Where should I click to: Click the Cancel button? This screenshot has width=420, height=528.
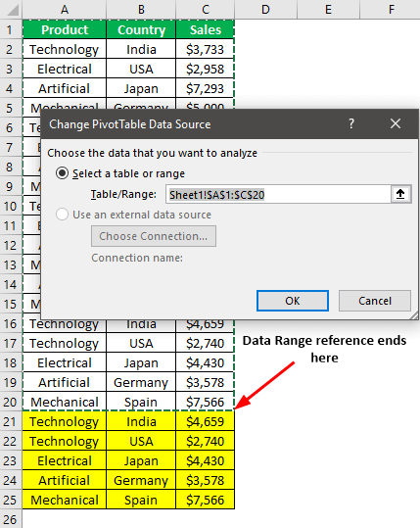pos(375,301)
